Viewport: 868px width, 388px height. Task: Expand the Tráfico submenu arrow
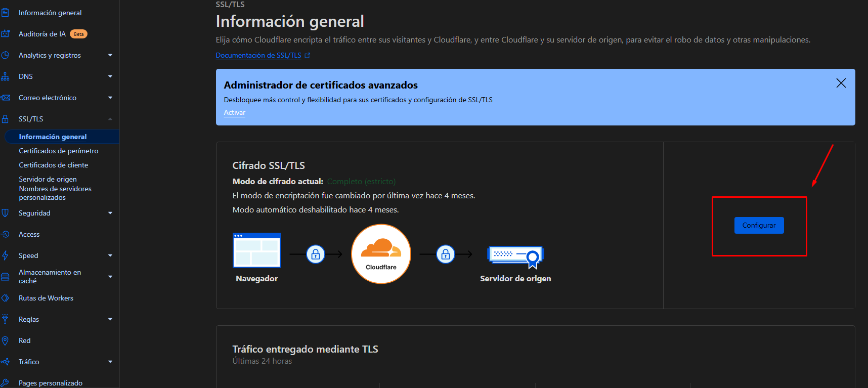pyautogui.click(x=110, y=362)
